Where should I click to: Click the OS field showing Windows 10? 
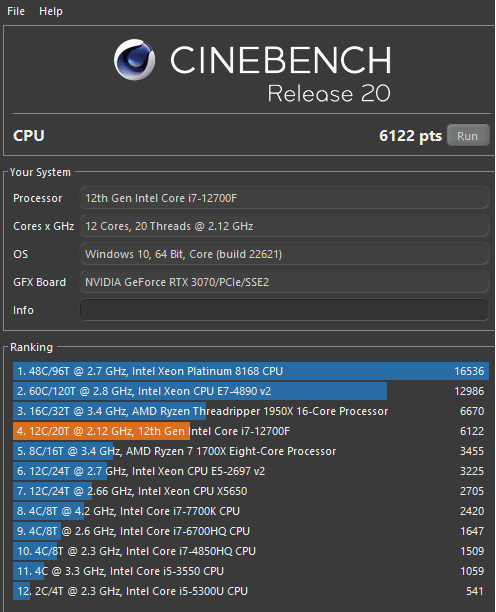click(x=284, y=254)
